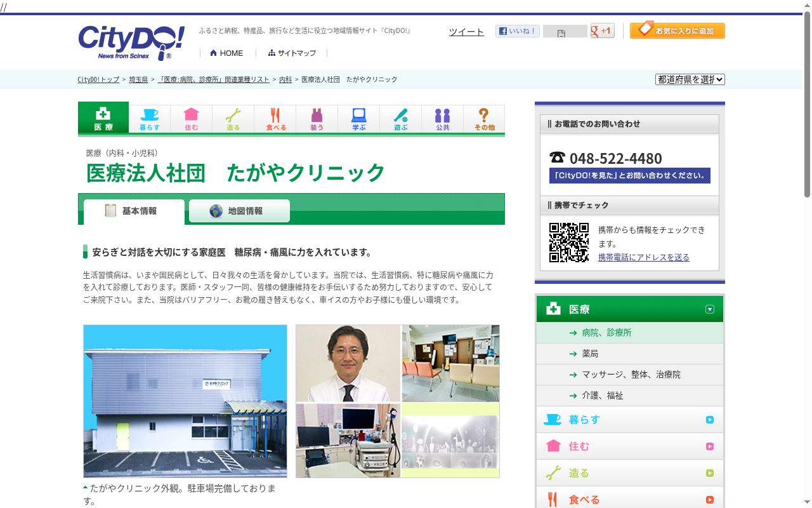Select the 住む house category icon
This screenshot has width=812, height=508.
(x=192, y=119)
